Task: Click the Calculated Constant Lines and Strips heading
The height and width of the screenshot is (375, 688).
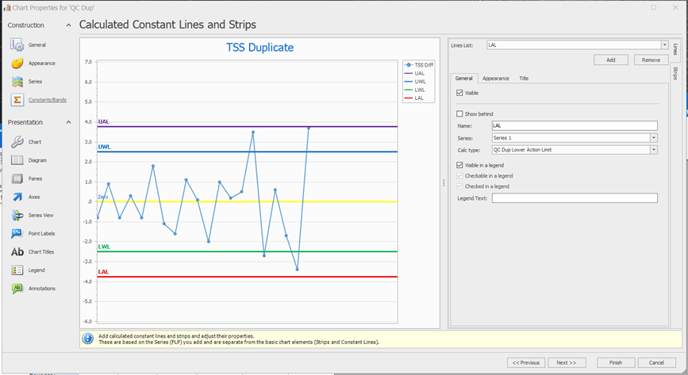Action: pos(168,25)
